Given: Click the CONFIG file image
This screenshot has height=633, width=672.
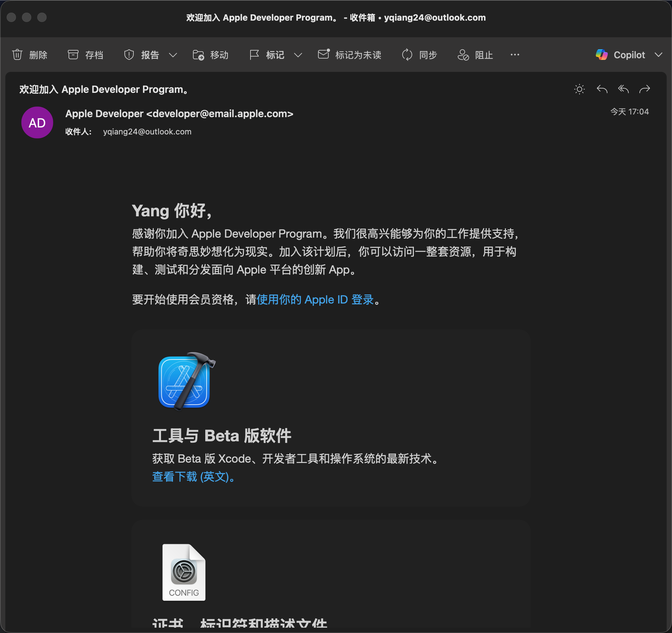Looking at the screenshot, I should pyautogui.click(x=184, y=572).
